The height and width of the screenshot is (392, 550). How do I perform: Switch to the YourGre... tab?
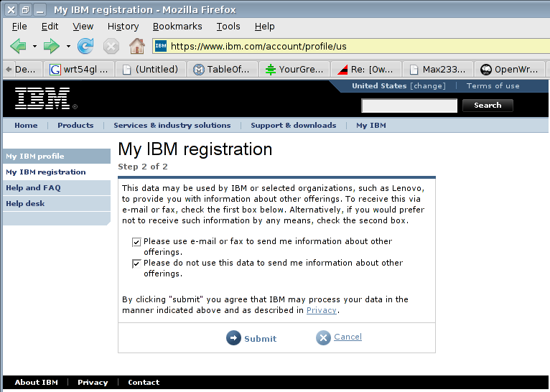tap(294, 70)
